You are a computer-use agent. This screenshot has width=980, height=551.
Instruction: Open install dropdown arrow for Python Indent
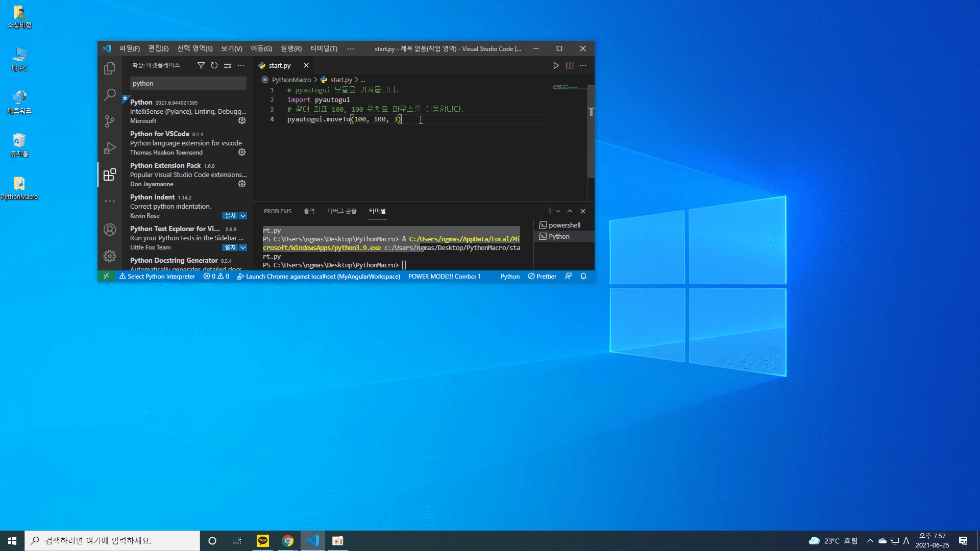point(243,216)
